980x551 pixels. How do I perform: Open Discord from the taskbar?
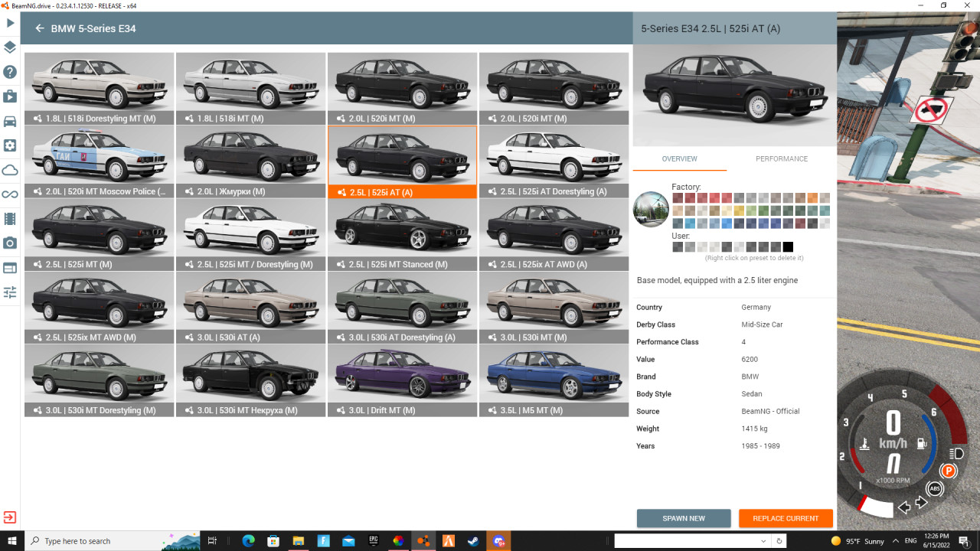click(x=498, y=541)
